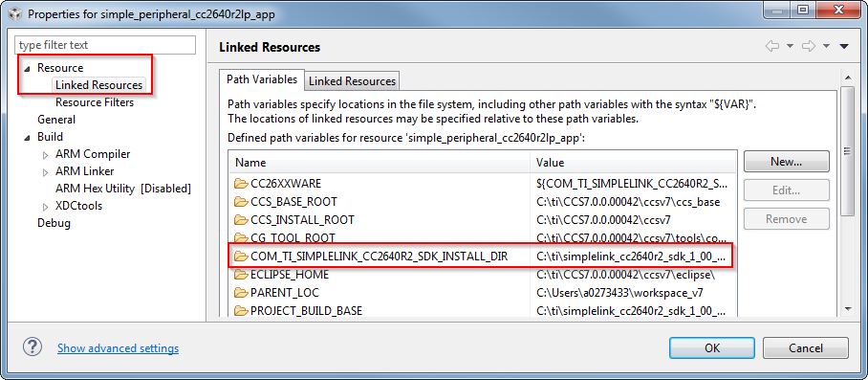Viewport: 868px width, 380px height.
Task: Select ARM Compiler tree item label
Action: point(93,154)
